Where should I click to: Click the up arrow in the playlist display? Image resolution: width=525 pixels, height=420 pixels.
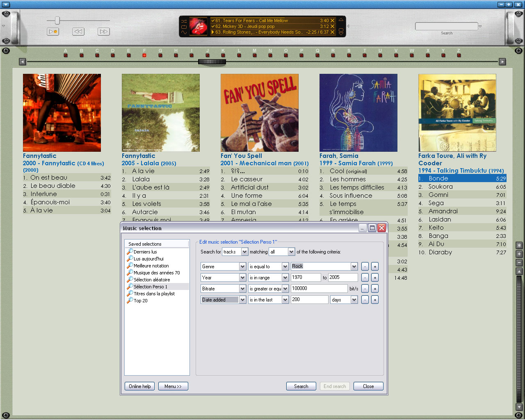click(341, 20)
